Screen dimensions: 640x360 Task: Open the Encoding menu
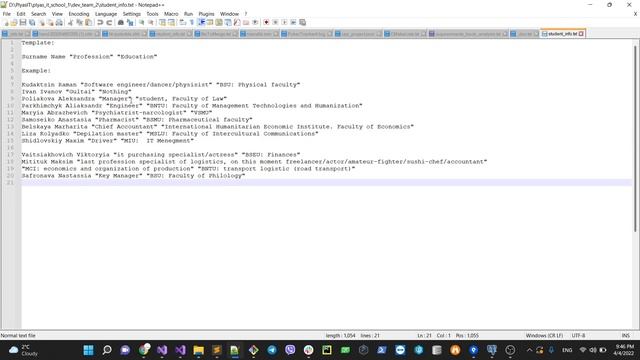click(79, 14)
